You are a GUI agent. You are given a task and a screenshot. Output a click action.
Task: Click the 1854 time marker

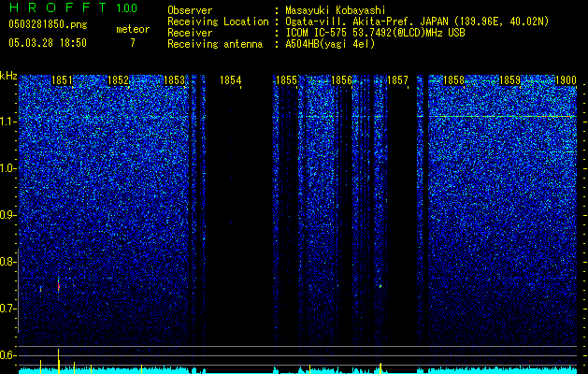coord(230,80)
